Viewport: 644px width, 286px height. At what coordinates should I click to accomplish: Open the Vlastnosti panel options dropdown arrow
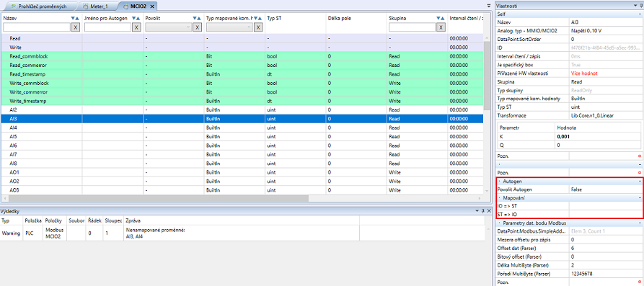[x=635, y=6]
